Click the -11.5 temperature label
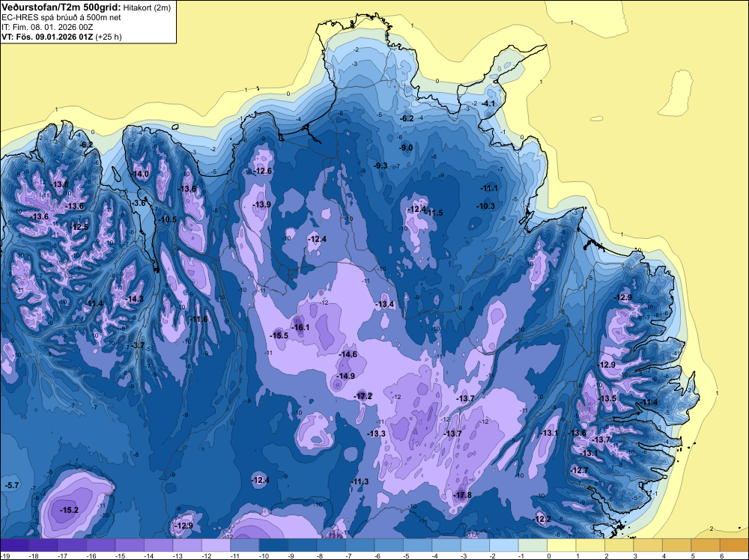 pyautogui.click(x=434, y=213)
